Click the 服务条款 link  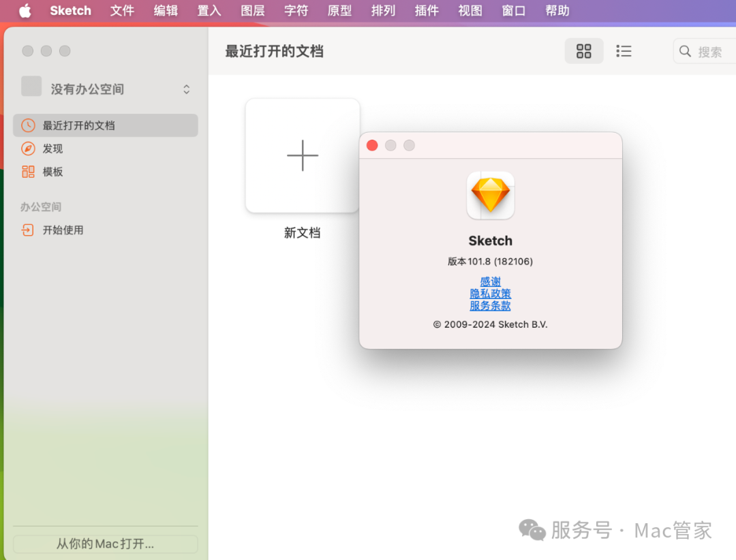click(490, 305)
